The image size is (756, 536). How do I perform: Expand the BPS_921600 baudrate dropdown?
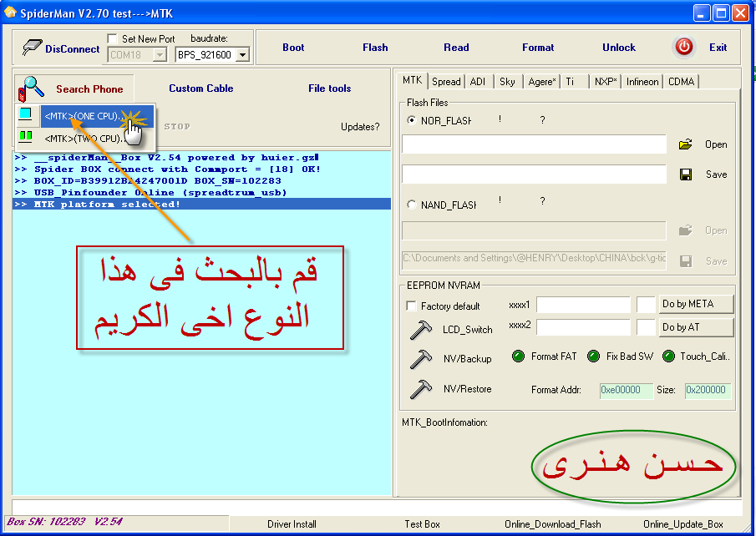tap(243, 55)
